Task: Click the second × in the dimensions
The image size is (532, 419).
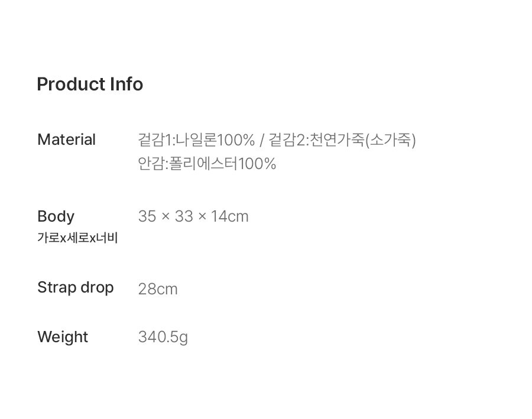Action: point(202,217)
